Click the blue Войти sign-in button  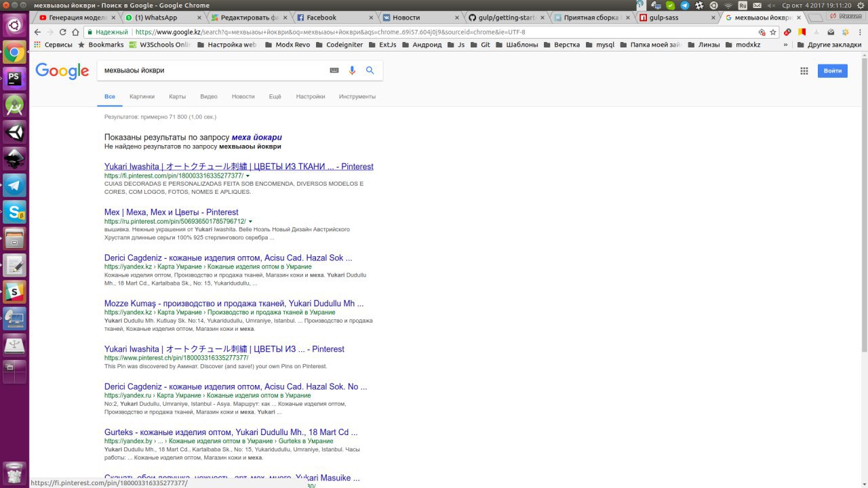click(x=832, y=70)
